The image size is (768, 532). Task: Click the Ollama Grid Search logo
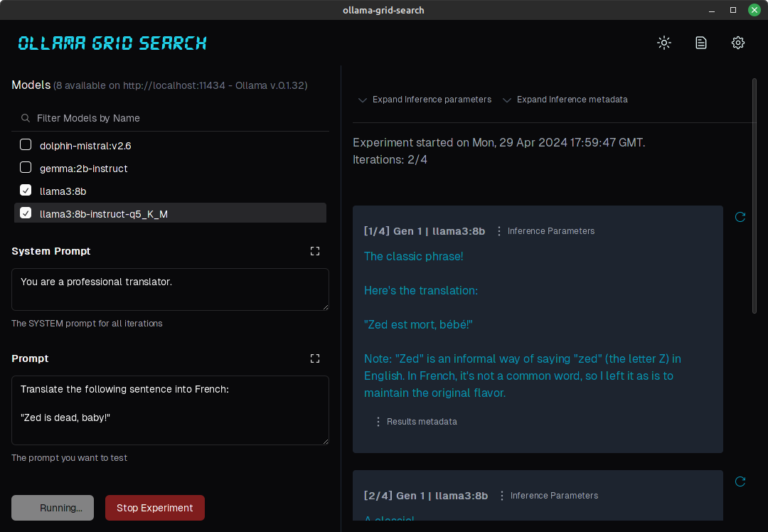click(x=112, y=43)
